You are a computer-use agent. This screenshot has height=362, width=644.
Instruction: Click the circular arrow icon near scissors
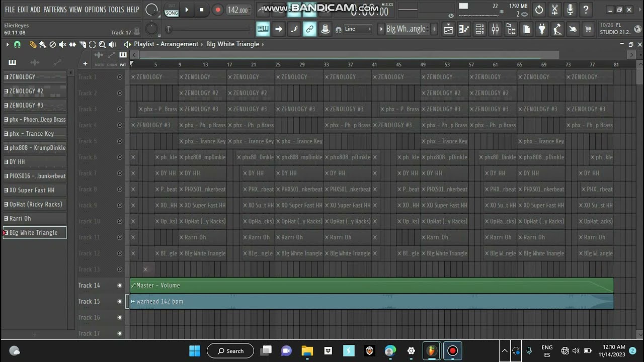pyautogui.click(x=539, y=10)
